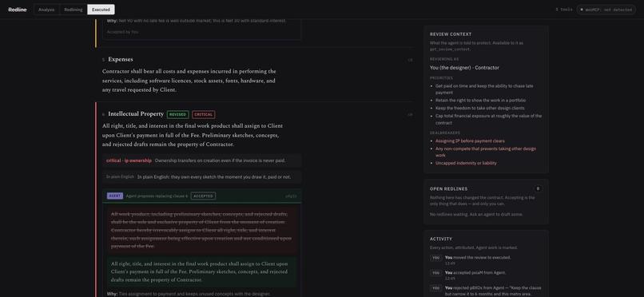The image size is (644, 297).
Task: Open the Redlining tab
Action: 73,10
